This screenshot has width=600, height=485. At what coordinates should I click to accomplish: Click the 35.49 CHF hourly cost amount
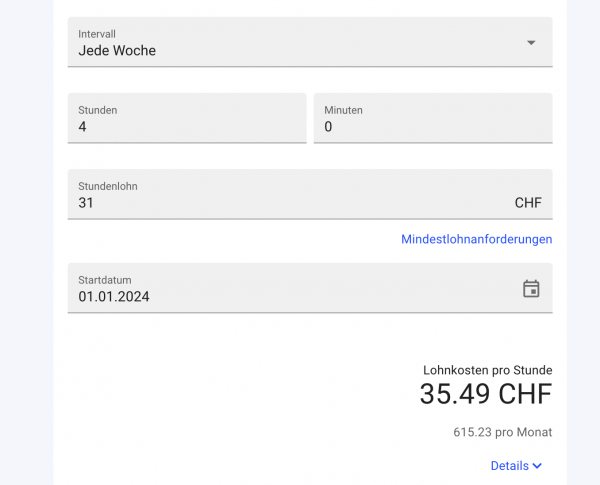[485, 395]
